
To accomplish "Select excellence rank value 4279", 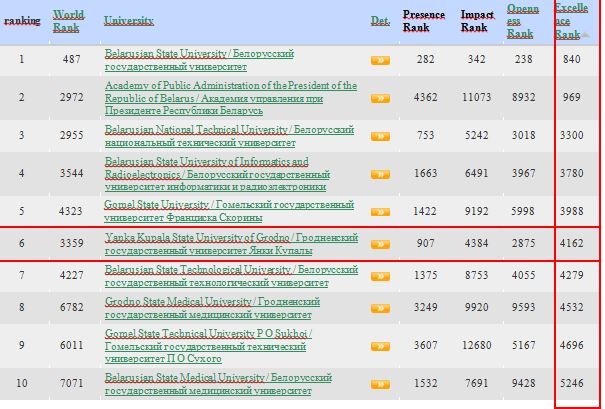I will point(571,275).
